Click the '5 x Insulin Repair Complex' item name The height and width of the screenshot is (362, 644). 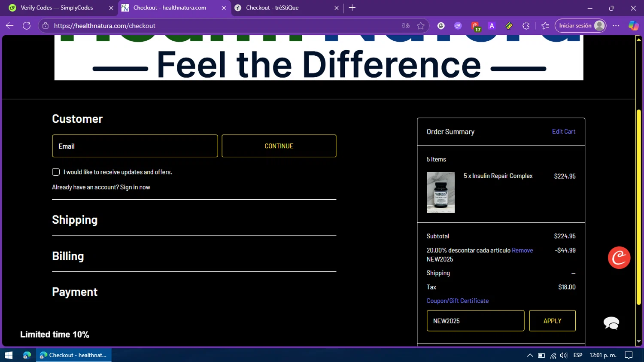pyautogui.click(x=498, y=176)
